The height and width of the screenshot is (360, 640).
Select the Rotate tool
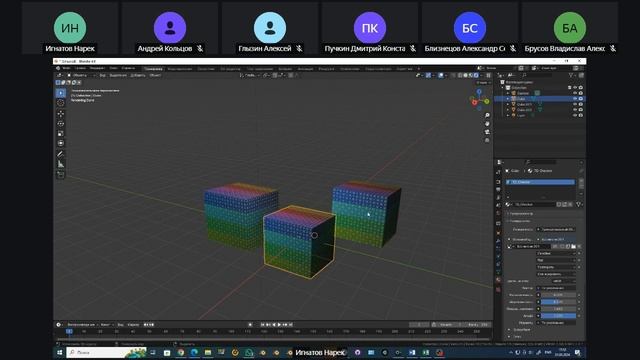[x=61, y=124]
